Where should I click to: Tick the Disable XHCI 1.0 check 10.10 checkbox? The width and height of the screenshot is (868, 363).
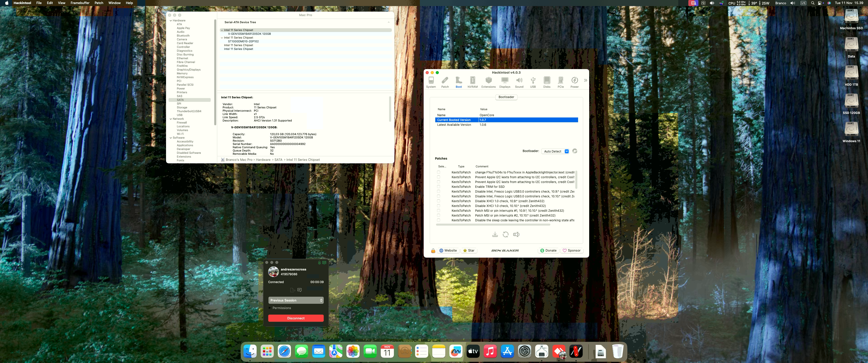438,206
